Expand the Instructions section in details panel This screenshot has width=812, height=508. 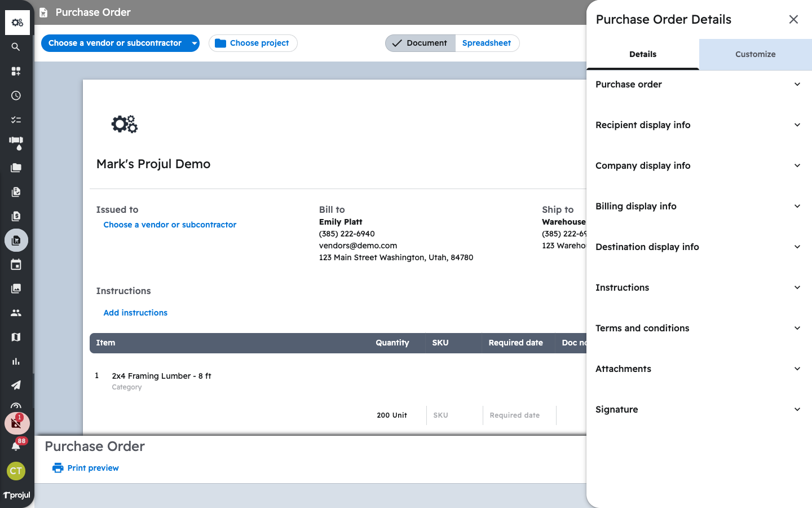click(699, 287)
